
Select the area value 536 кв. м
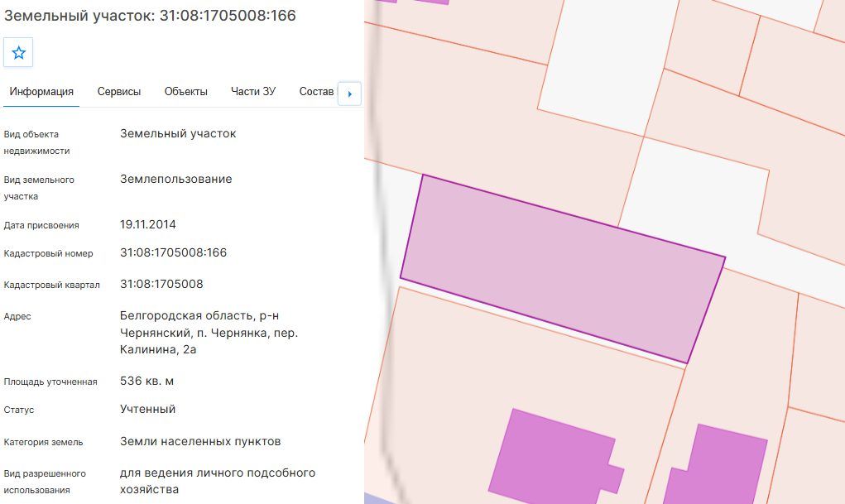tap(146, 381)
